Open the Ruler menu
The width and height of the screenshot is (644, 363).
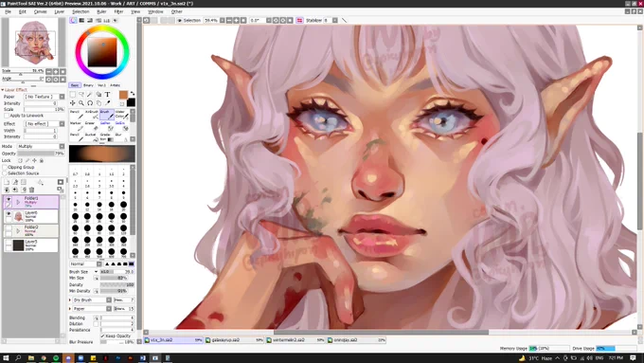[x=101, y=12]
